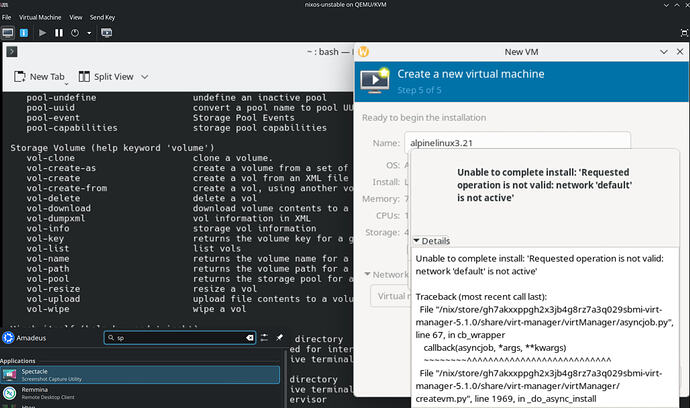Click the shut down power icon
The image size is (690, 408).
click(x=75, y=33)
